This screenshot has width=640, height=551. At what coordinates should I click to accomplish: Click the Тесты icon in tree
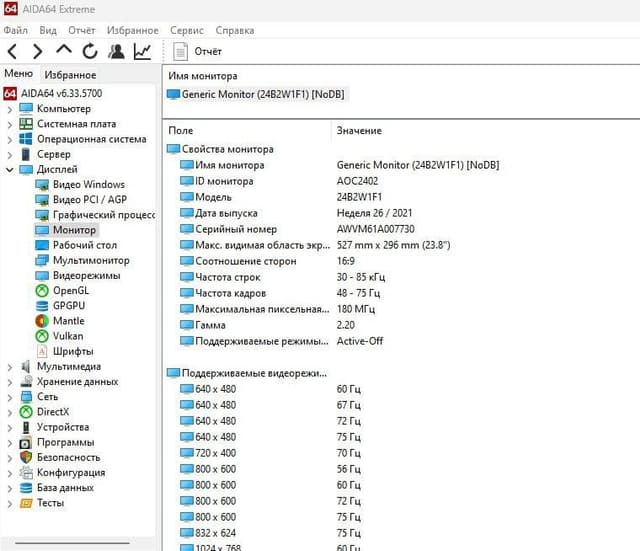click(26, 503)
